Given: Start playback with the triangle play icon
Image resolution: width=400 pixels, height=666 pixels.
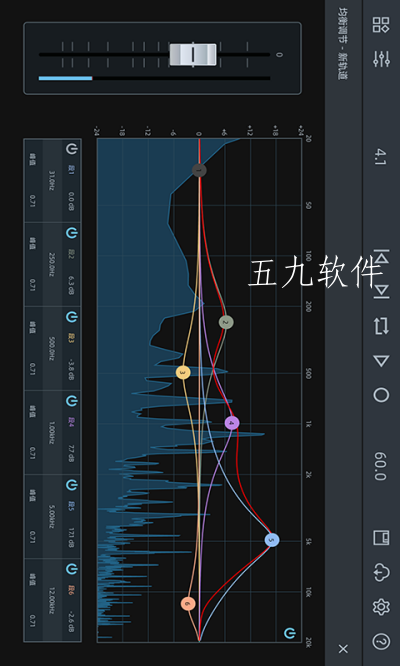Looking at the screenshot, I should pos(381,361).
